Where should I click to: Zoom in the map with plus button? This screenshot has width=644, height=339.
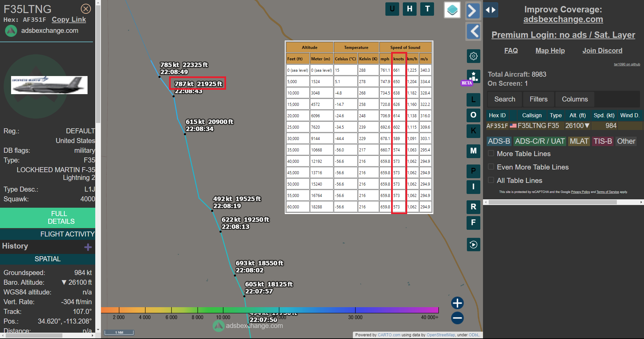457,303
